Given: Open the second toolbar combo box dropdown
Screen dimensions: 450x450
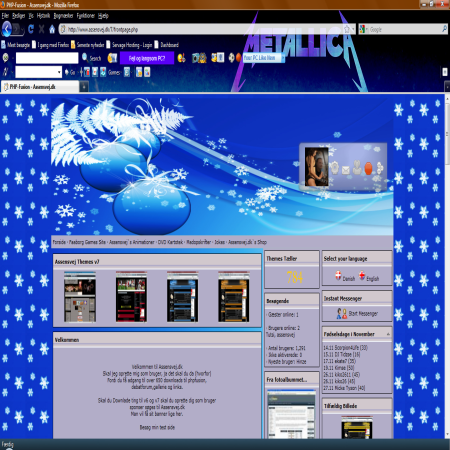Looking at the screenshot, I should (x=59, y=72).
